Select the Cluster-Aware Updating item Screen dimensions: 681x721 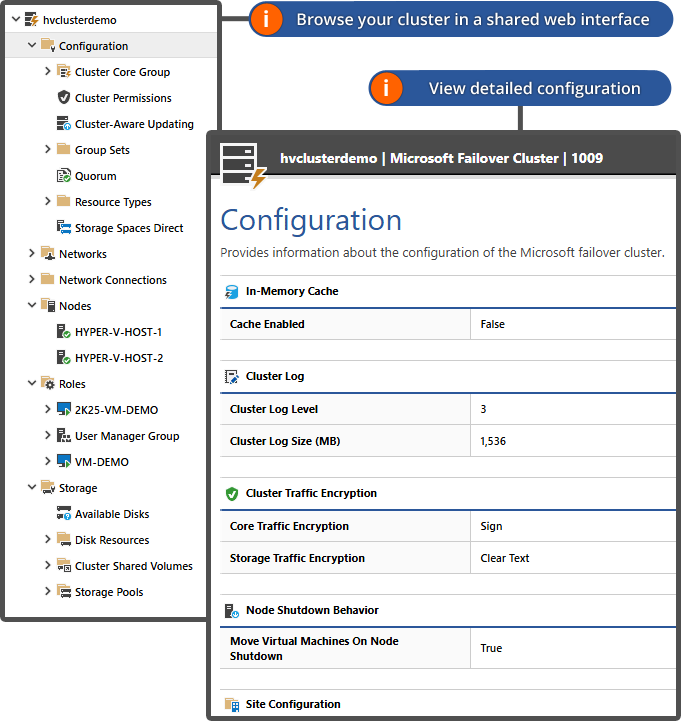point(134,124)
